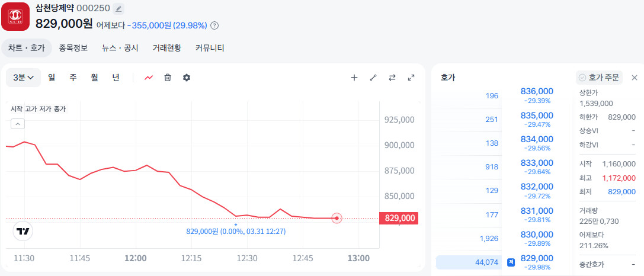The height and width of the screenshot is (276, 644).
Task: Collapse the chart legend chevron
Action: 18,124
